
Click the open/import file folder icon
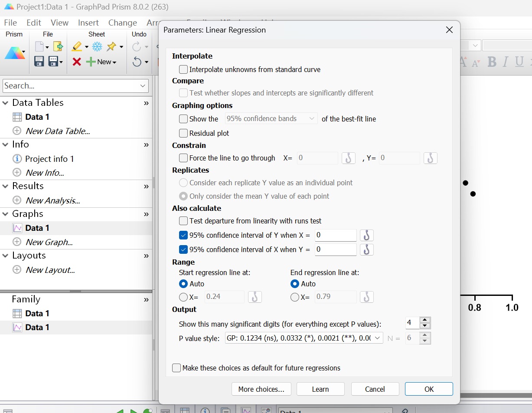pyautogui.click(x=58, y=46)
